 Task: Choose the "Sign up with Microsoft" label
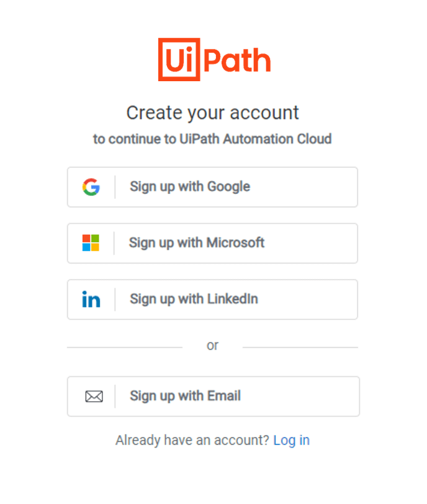(x=197, y=242)
